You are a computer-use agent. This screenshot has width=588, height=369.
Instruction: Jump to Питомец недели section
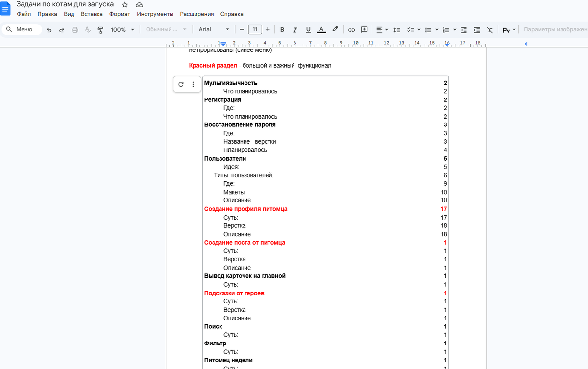pyautogui.click(x=228, y=361)
